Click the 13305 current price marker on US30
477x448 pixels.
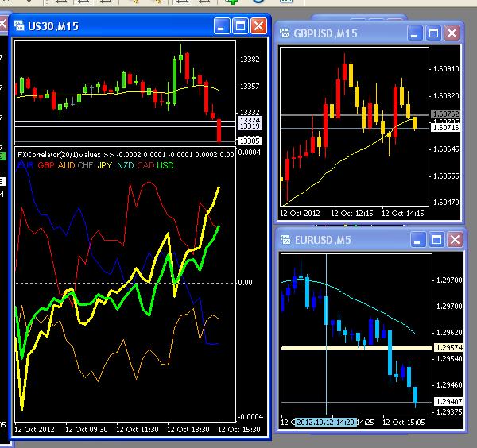coord(250,141)
